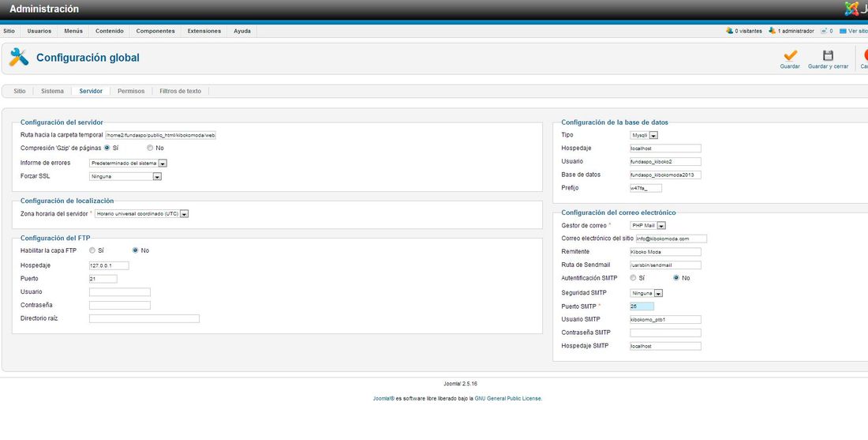The width and height of the screenshot is (868, 440).
Task: Click the Guardar y cerrar disk icon
Action: 828,55
